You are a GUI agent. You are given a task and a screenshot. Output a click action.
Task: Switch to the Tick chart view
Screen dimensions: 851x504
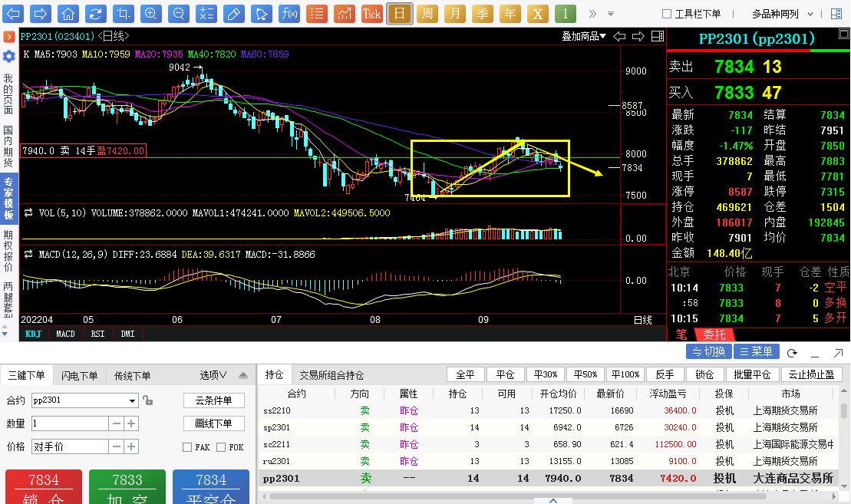(371, 14)
